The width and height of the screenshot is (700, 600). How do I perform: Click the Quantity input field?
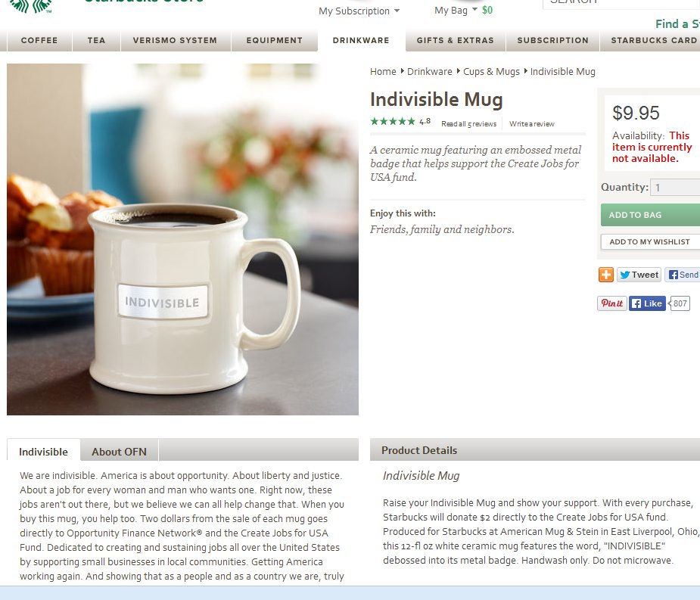pyautogui.click(x=675, y=187)
